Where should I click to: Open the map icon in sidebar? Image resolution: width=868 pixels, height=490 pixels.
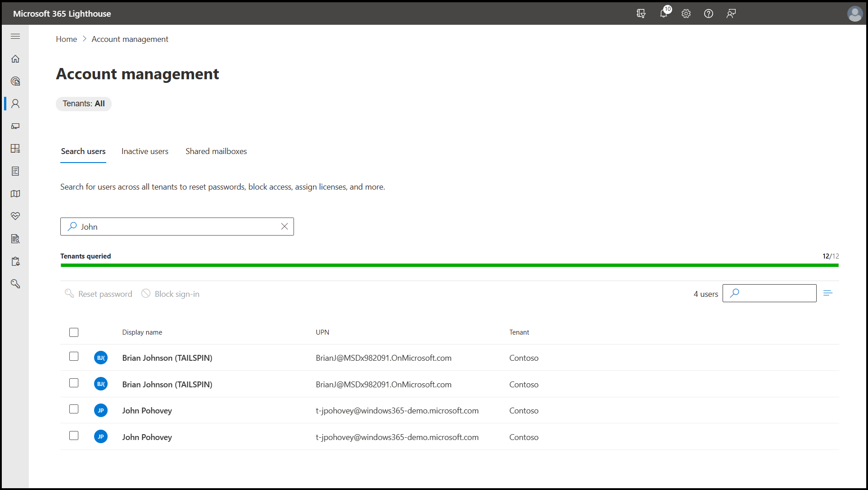pyautogui.click(x=15, y=194)
